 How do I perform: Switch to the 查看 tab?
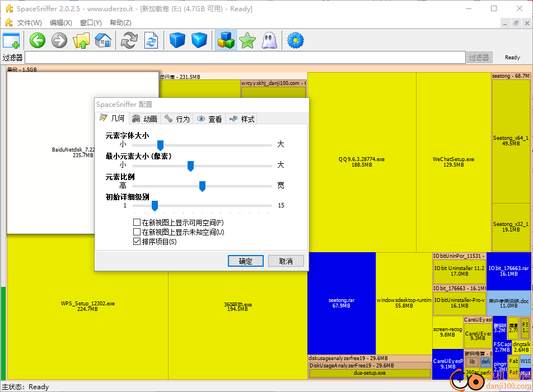[209, 119]
